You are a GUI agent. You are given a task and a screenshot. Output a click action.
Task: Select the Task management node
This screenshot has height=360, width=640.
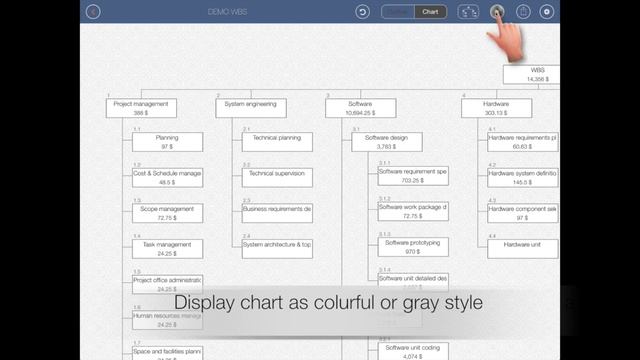(x=167, y=249)
